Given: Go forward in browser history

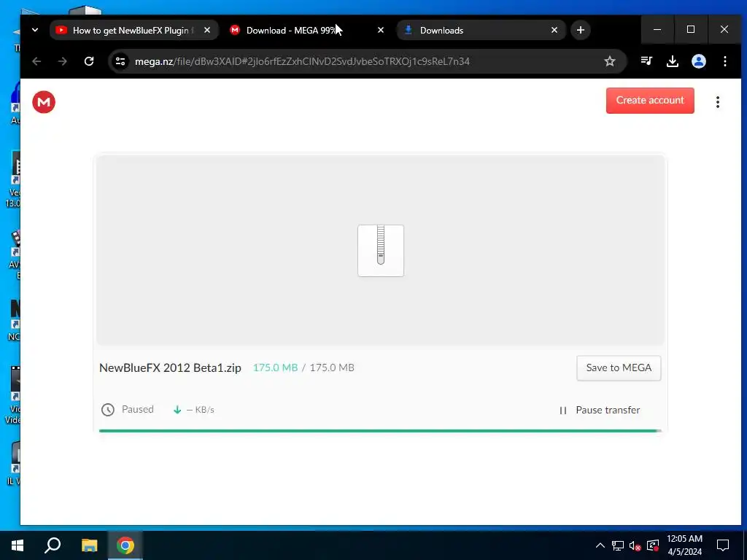Looking at the screenshot, I should pyautogui.click(x=63, y=61).
